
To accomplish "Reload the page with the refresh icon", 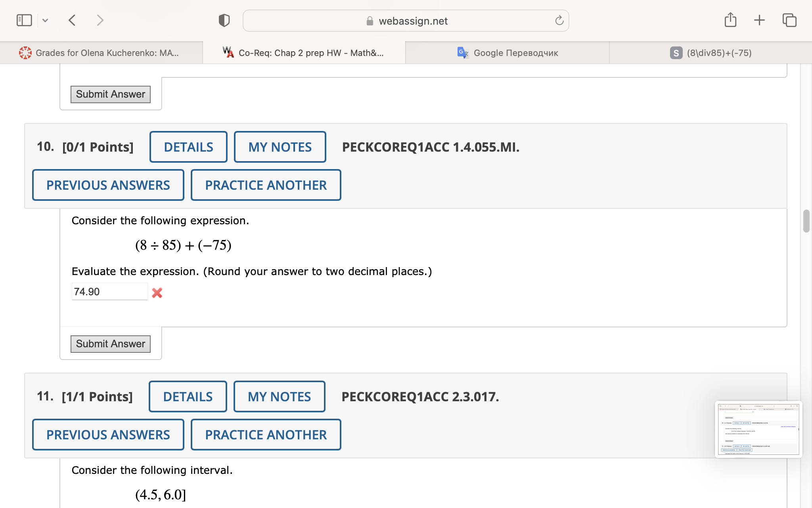I will point(559,21).
